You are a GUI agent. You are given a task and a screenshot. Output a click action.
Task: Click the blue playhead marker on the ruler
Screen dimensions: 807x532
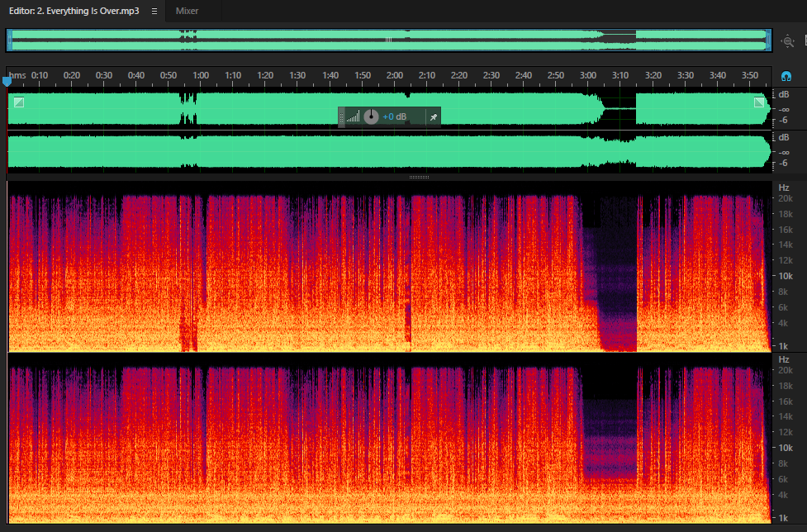[x=7, y=81]
